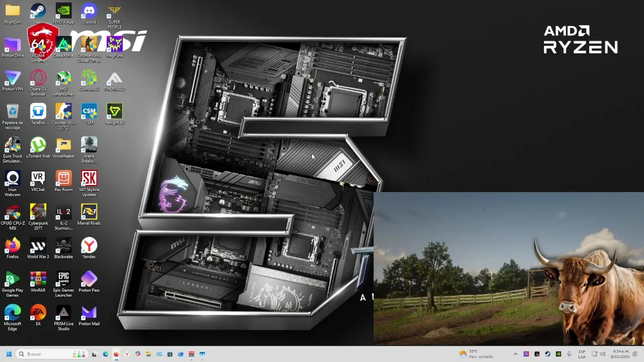The height and width of the screenshot is (362, 644).
Task: Select the Papelera de reciclaje icon
Action: coord(13,117)
